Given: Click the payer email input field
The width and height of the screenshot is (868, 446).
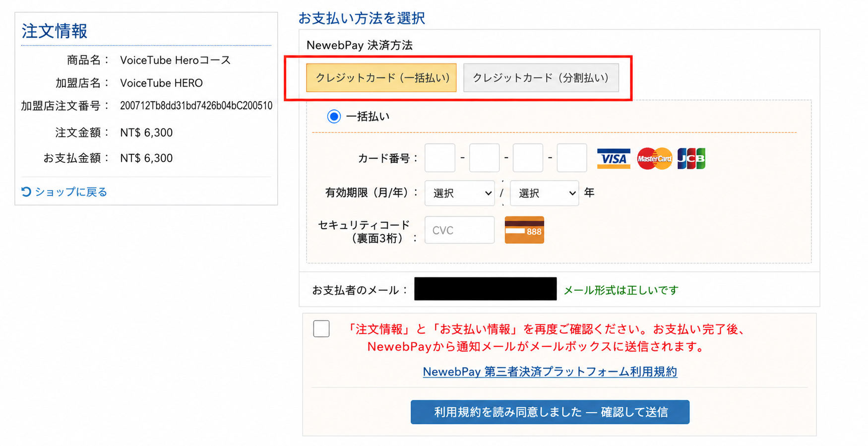Looking at the screenshot, I should coord(486,289).
